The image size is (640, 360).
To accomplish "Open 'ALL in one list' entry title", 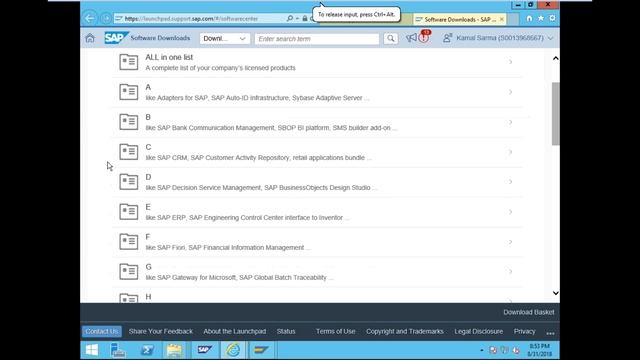I will click(169, 58).
